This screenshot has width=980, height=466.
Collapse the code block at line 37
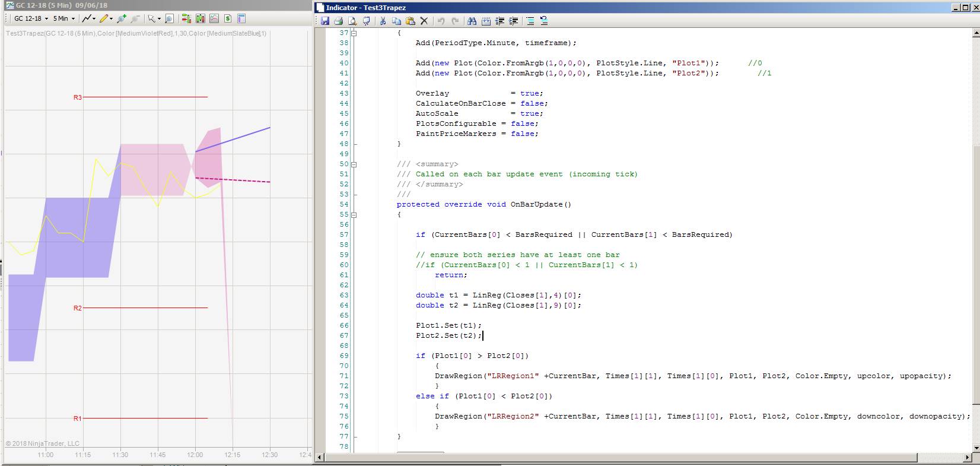tap(354, 33)
